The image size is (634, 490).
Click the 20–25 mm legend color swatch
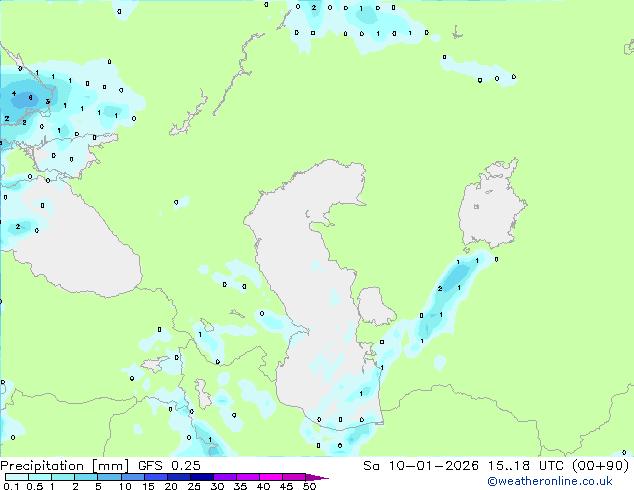[x=178, y=477]
